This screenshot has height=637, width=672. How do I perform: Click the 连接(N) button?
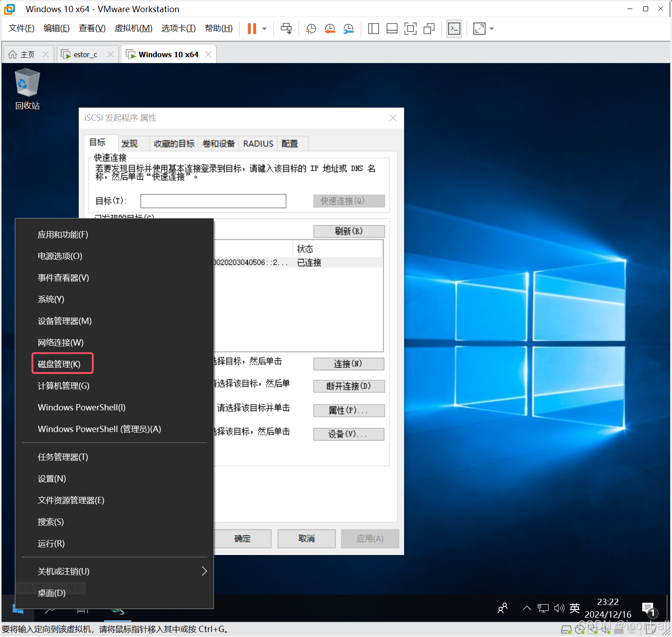349,364
